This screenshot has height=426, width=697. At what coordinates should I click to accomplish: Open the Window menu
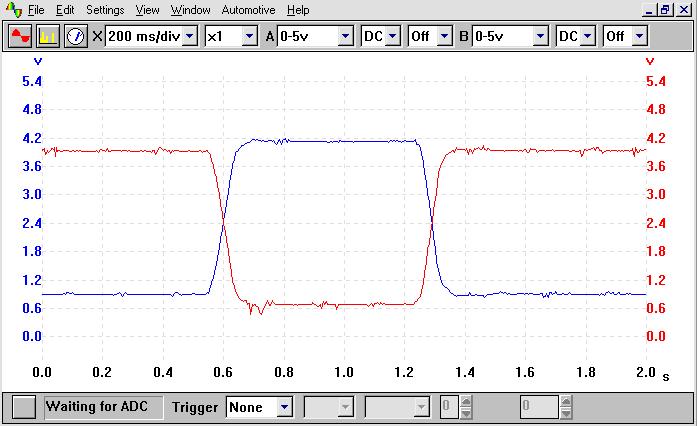click(190, 10)
